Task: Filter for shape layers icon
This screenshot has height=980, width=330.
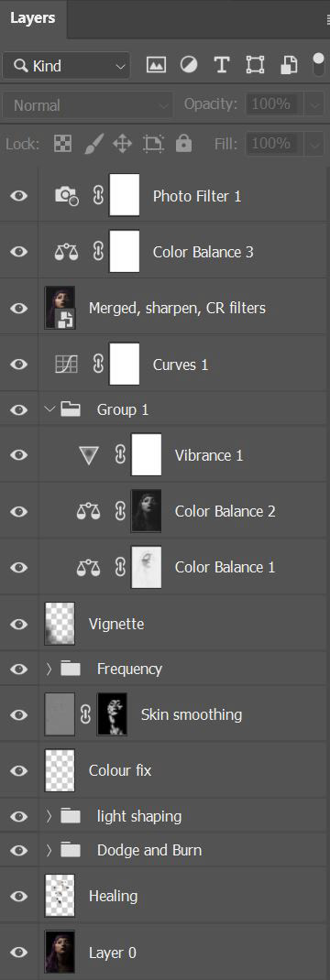Action: [255, 64]
